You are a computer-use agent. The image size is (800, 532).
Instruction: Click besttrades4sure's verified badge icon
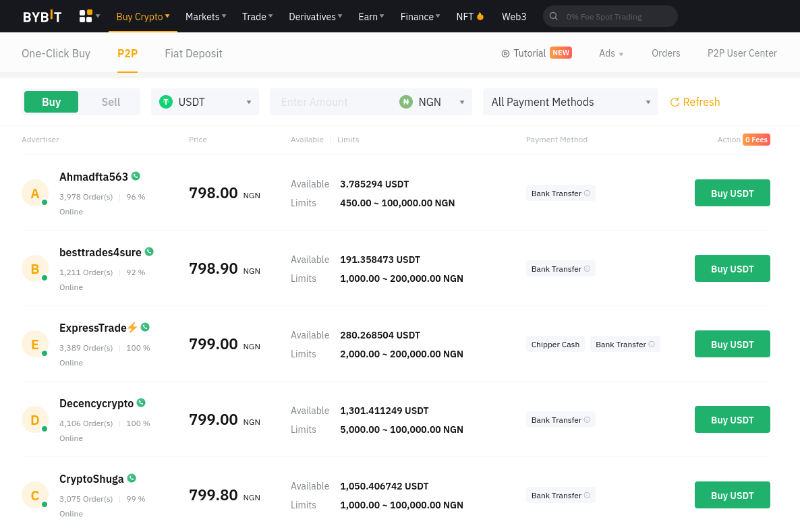tap(149, 252)
